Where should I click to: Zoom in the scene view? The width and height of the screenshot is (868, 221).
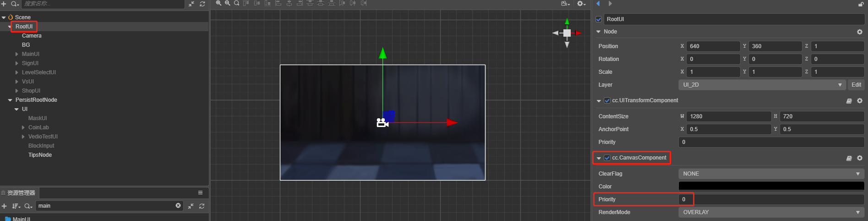pos(219,3)
